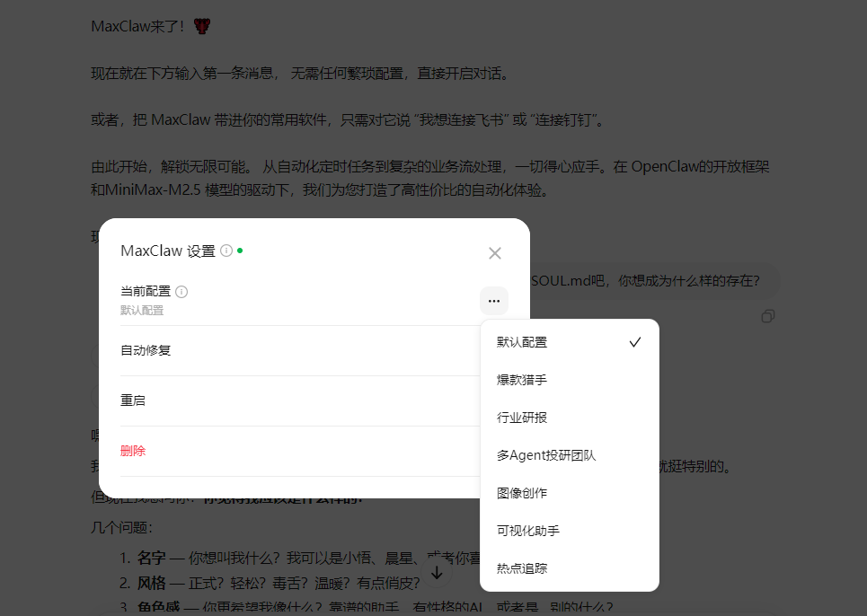Screen dimensions: 867x616
Task: Click the checkmark beside 默认配置
Action: coord(635,341)
